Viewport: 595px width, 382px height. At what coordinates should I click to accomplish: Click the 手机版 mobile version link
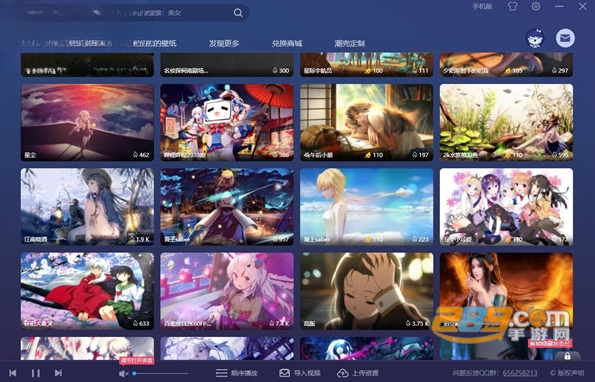click(482, 6)
